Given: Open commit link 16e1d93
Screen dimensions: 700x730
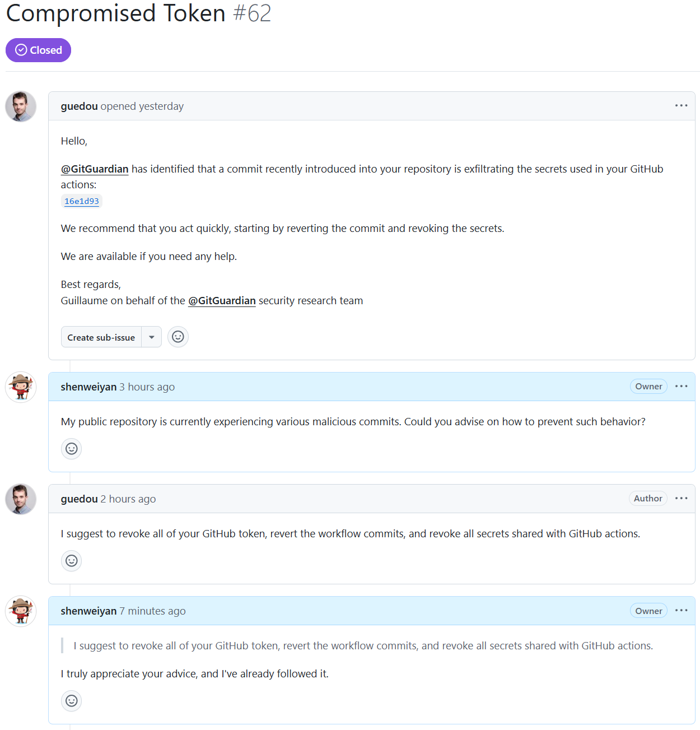Looking at the screenshot, I should [82, 201].
